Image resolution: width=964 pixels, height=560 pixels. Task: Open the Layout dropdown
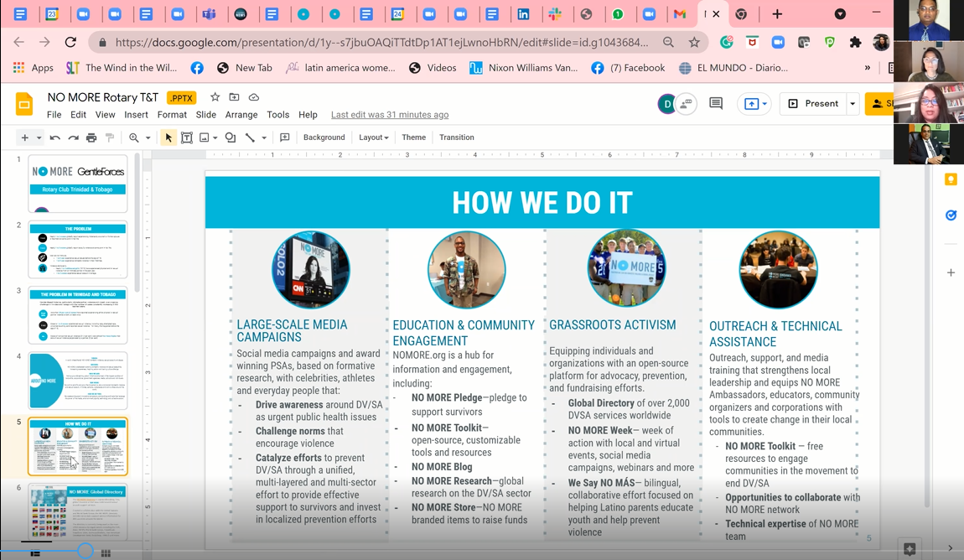click(x=373, y=137)
